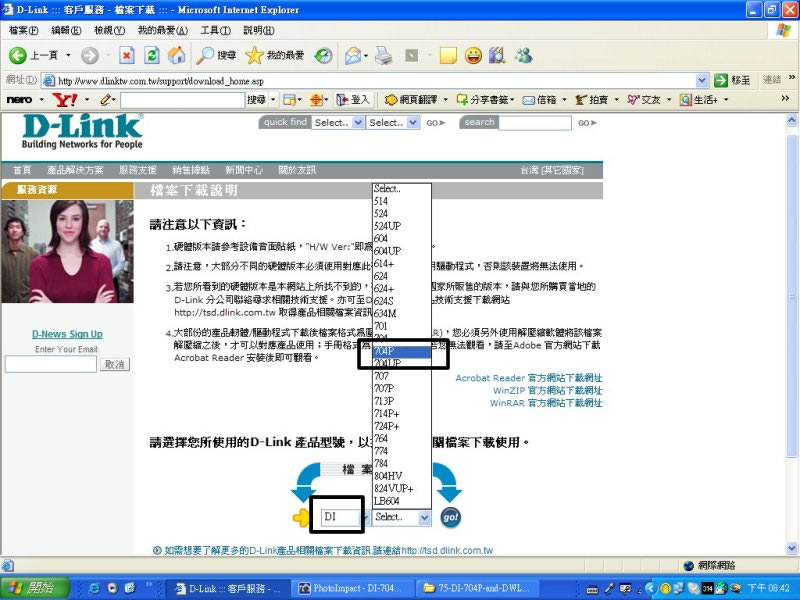The width and height of the screenshot is (800, 600).
Task: Click the D-News Sign Up link
Action: pyautogui.click(x=67, y=334)
